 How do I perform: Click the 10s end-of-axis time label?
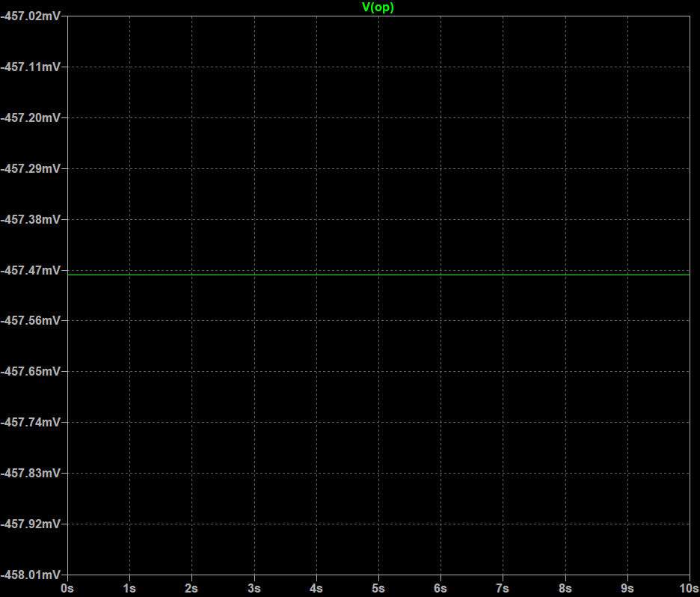(x=687, y=588)
